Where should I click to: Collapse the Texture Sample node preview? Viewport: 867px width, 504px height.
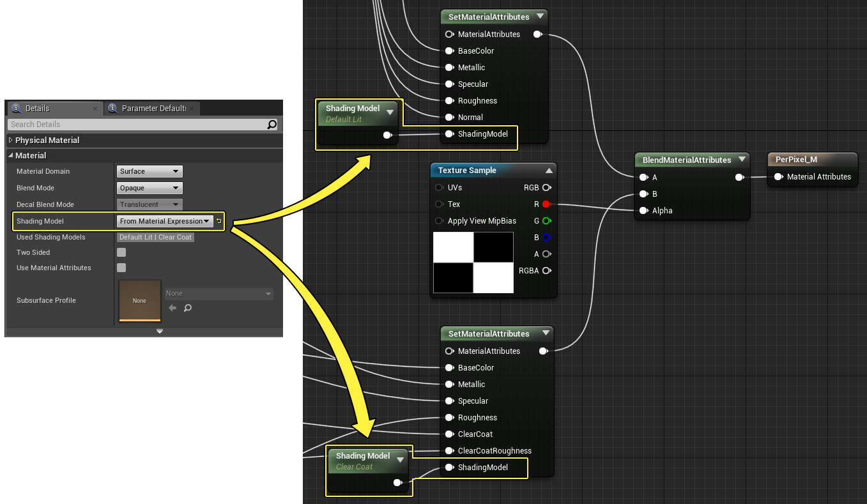(x=548, y=171)
